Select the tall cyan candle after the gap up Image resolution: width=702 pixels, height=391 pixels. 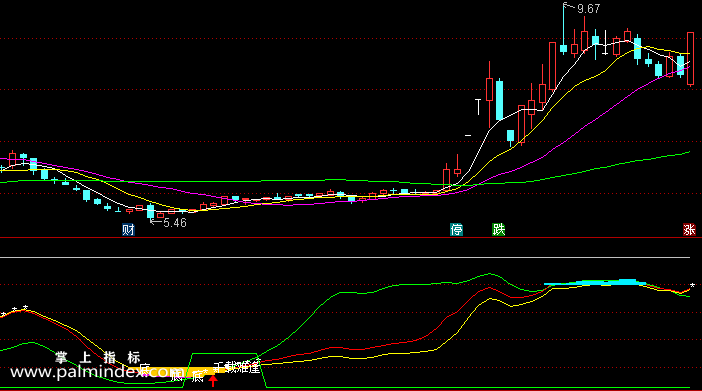pos(499,100)
